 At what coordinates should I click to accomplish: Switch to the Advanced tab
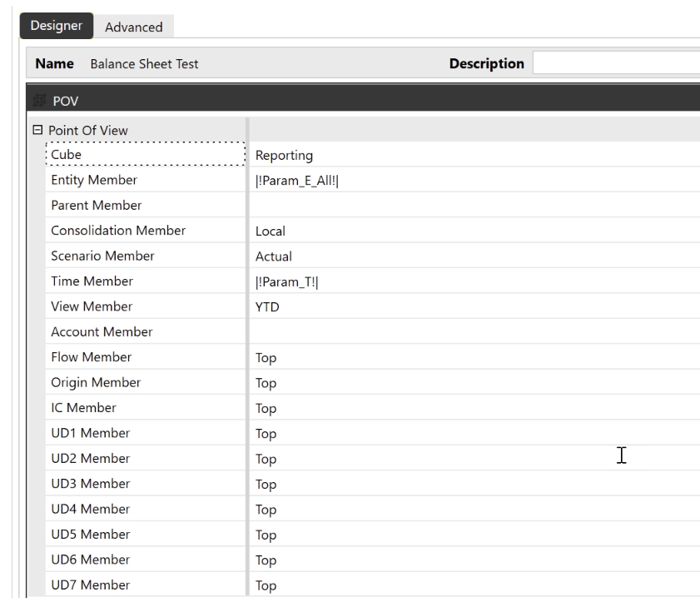click(x=133, y=27)
